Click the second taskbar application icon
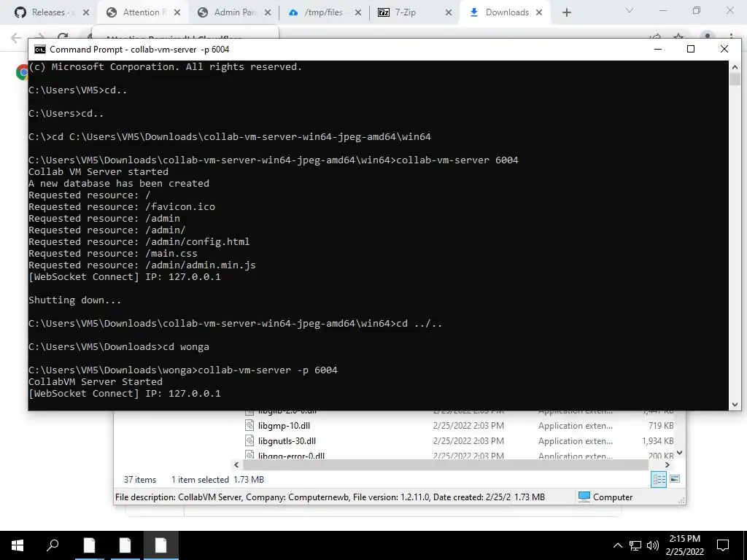Viewport: 747px width, 560px height. tap(125, 545)
